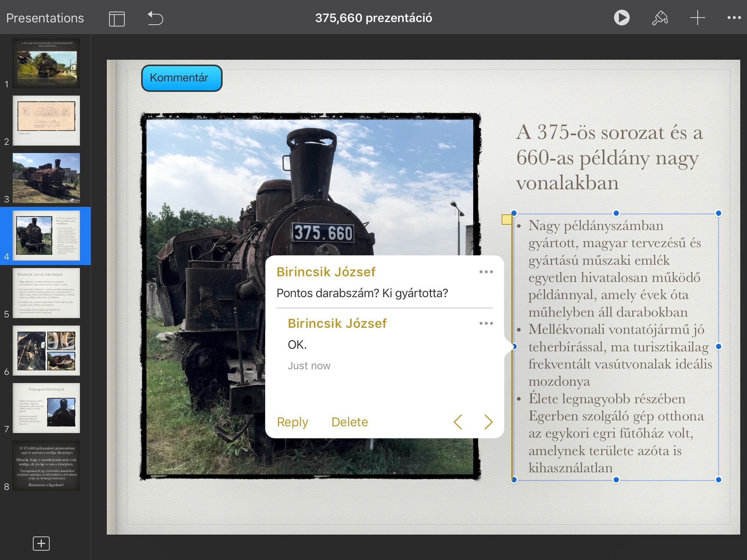Image resolution: width=747 pixels, height=560 pixels.
Task: Reply to the comment thread
Action: (x=292, y=422)
